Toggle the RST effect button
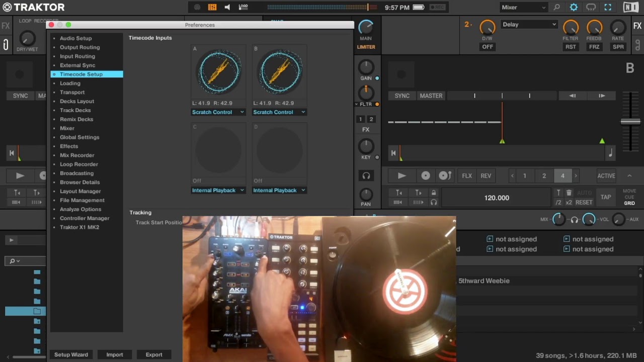 point(571,47)
